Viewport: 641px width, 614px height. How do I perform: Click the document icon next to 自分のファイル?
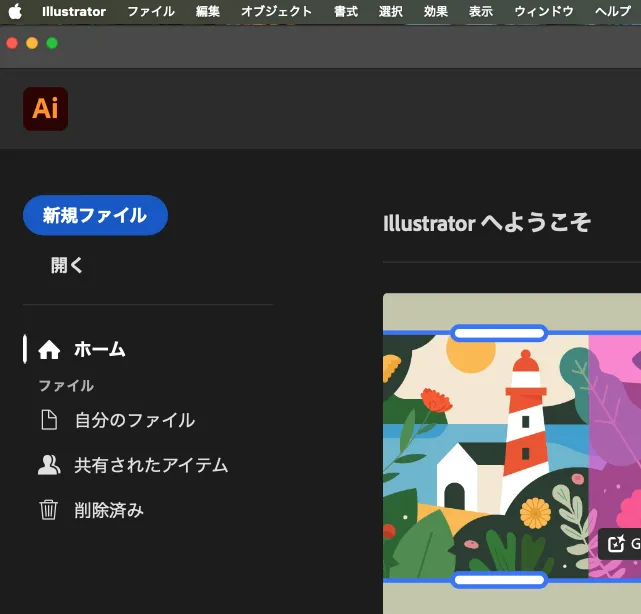coord(49,420)
